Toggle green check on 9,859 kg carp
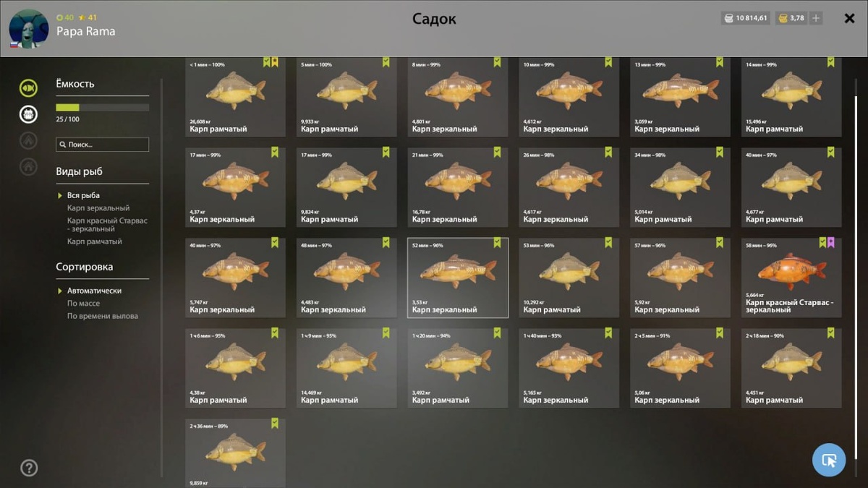This screenshot has height=488, width=868. [275, 423]
